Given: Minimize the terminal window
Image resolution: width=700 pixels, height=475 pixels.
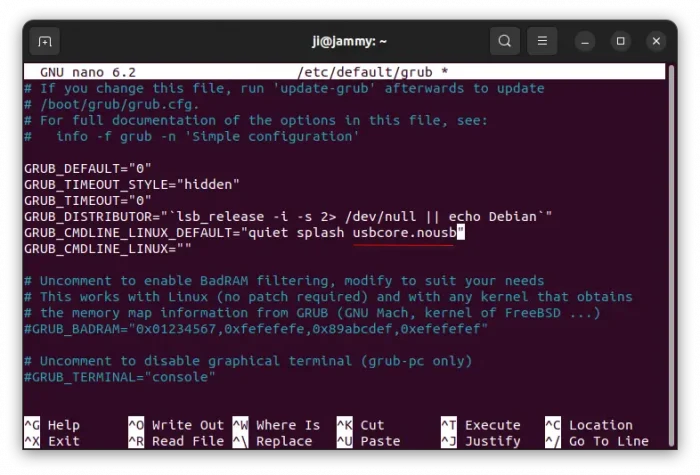Looking at the screenshot, I should 586,41.
